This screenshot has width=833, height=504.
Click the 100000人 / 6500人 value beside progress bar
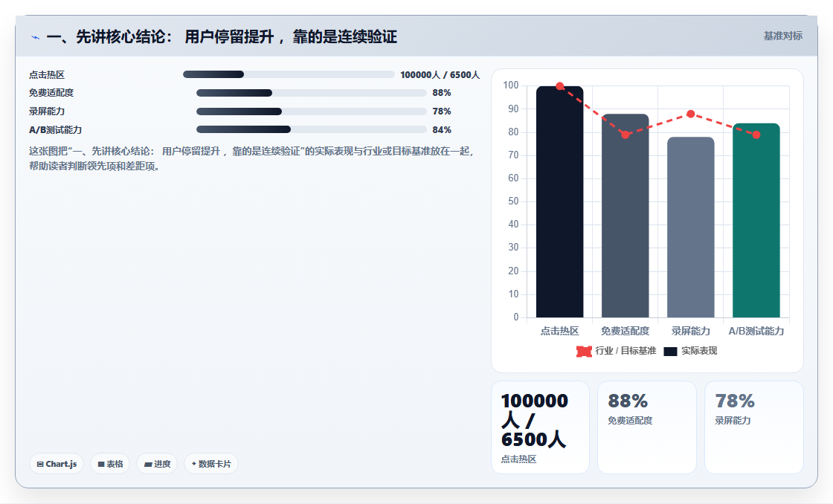coord(440,75)
